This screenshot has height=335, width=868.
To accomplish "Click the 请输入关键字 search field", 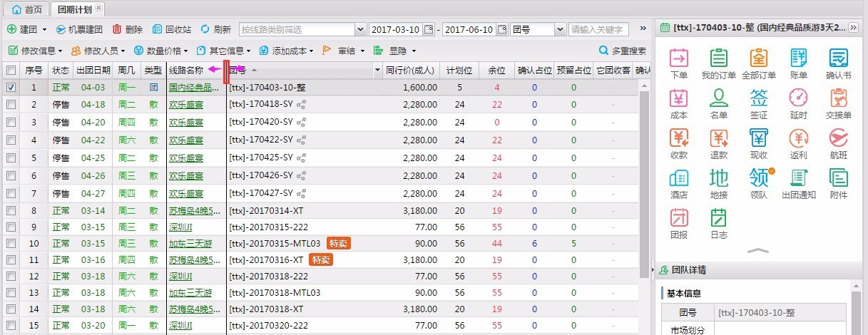I will pos(598,29).
